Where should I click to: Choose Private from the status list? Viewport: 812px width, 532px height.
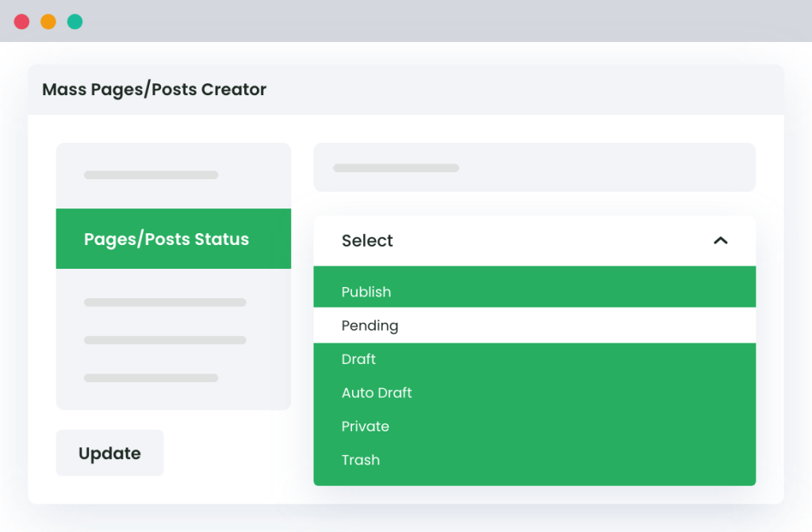point(534,427)
